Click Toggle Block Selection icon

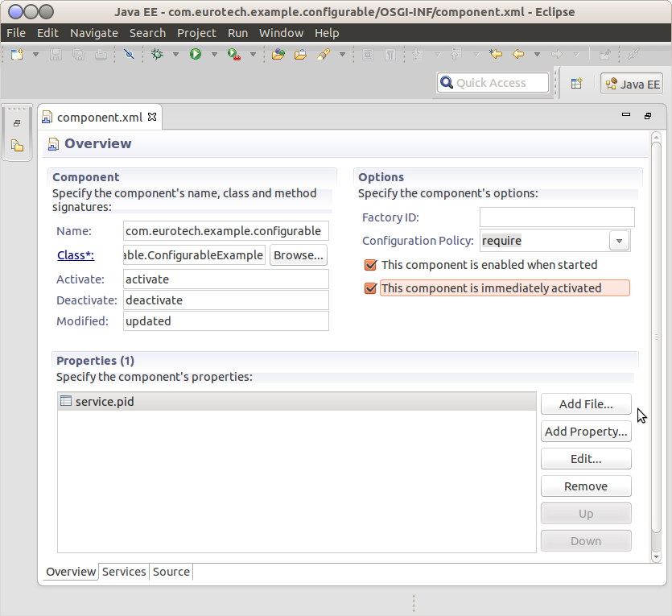(368, 55)
